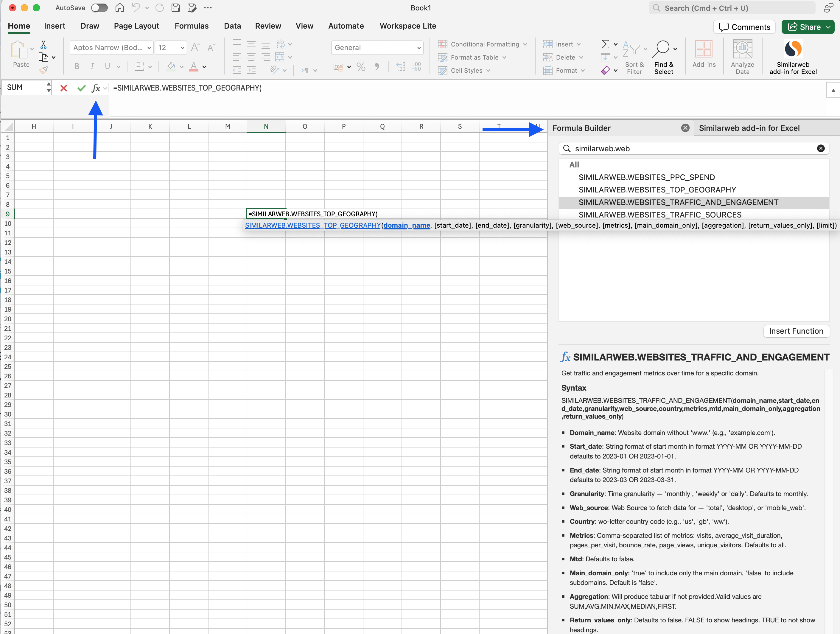Click the Save icon in title bar

[x=175, y=8]
